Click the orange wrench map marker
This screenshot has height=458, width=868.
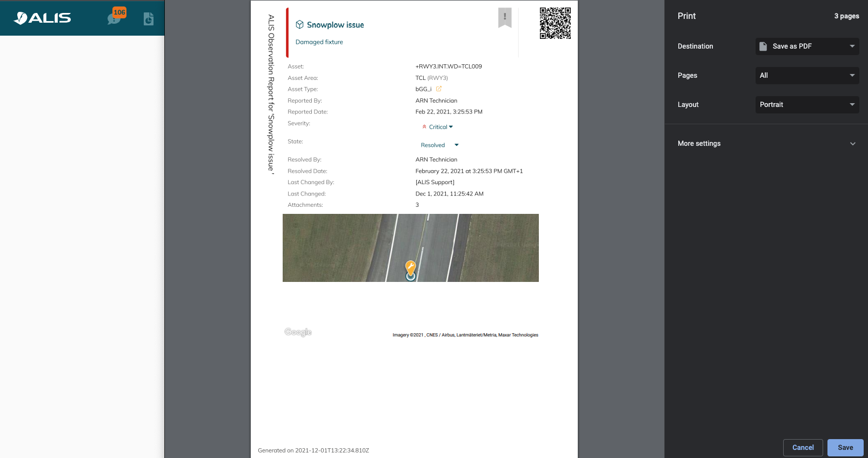(x=410, y=267)
